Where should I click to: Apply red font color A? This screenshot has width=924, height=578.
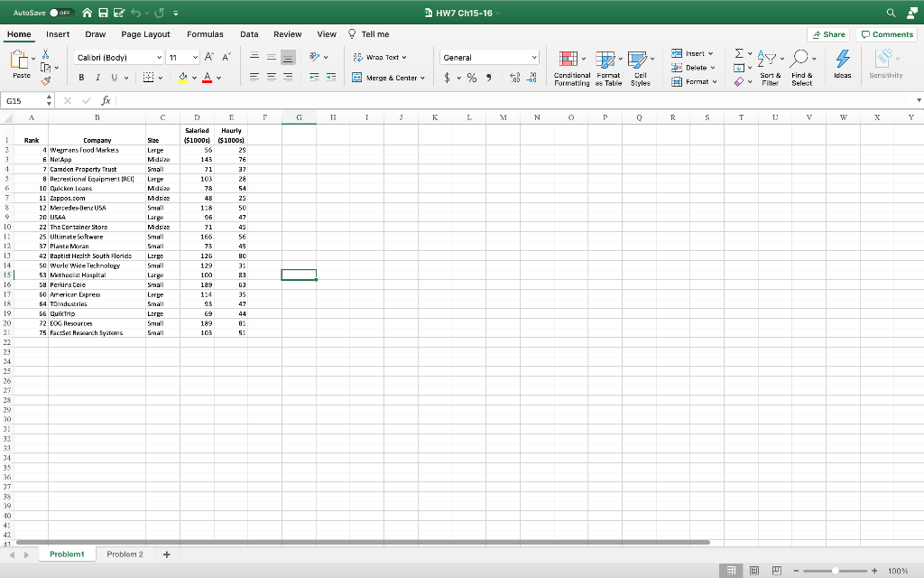207,78
